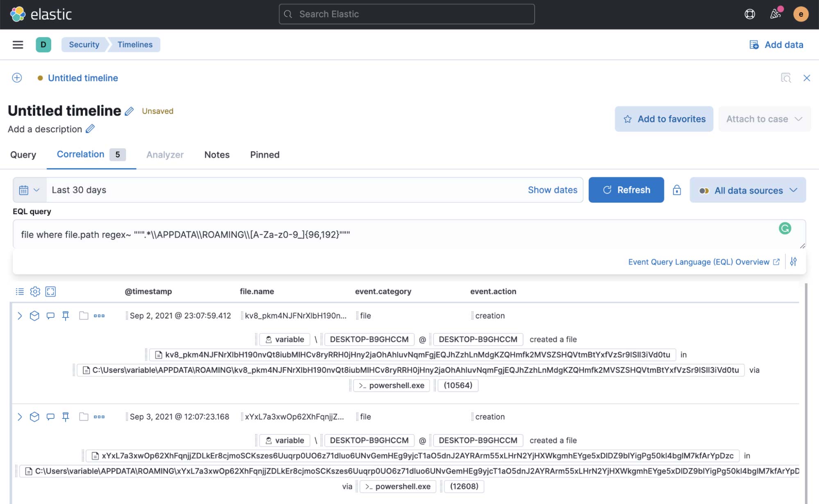Enter full screen mode for the events table
This screenshot has height=504, width=819.
tap(50, 292)
